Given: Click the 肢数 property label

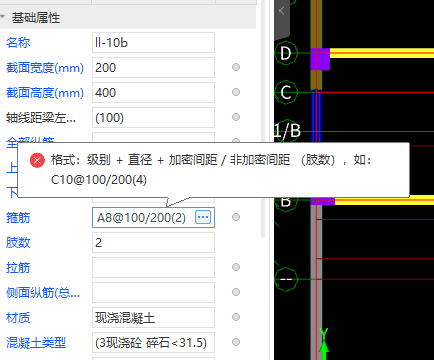Looking at the screenshot, I should pyautogui.click(x=18, y=243).
